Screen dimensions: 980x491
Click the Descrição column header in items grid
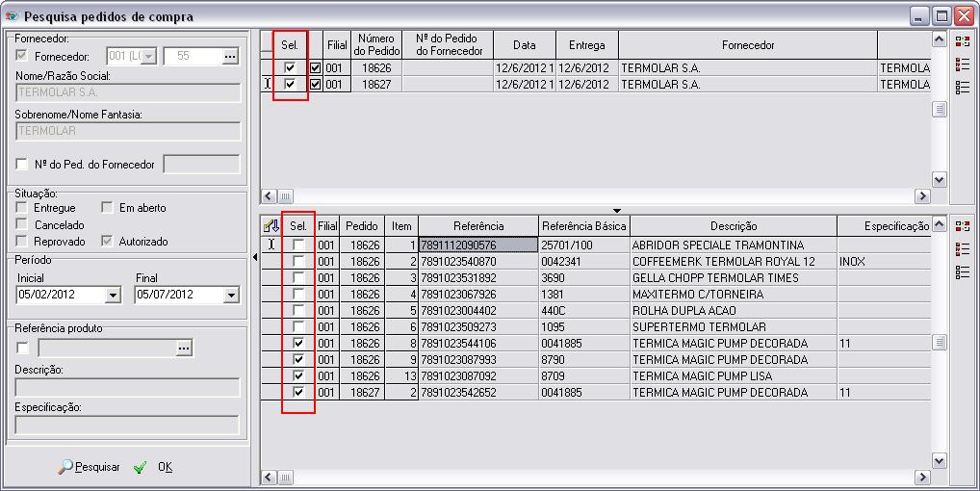click(734, 226)
